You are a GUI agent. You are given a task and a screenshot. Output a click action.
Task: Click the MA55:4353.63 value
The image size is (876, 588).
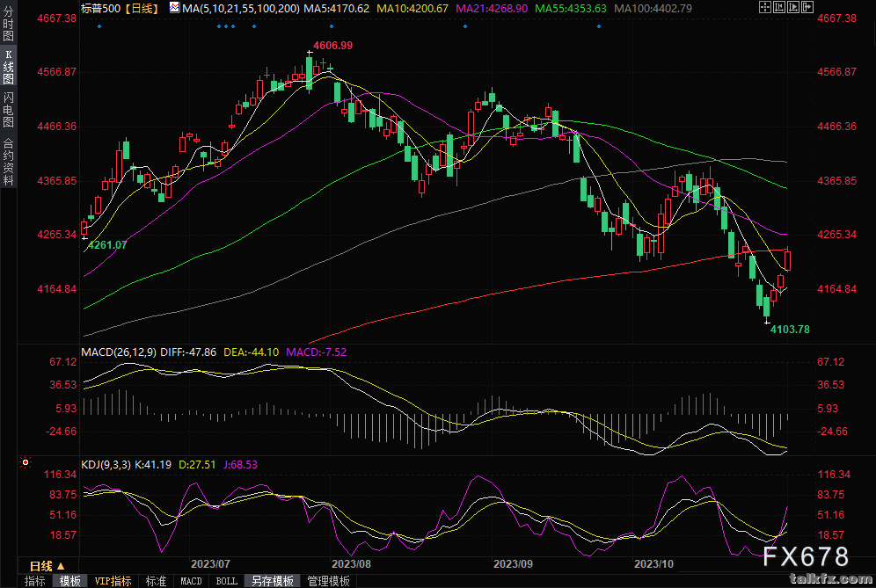pyautogui.click(x=571, y=9)
